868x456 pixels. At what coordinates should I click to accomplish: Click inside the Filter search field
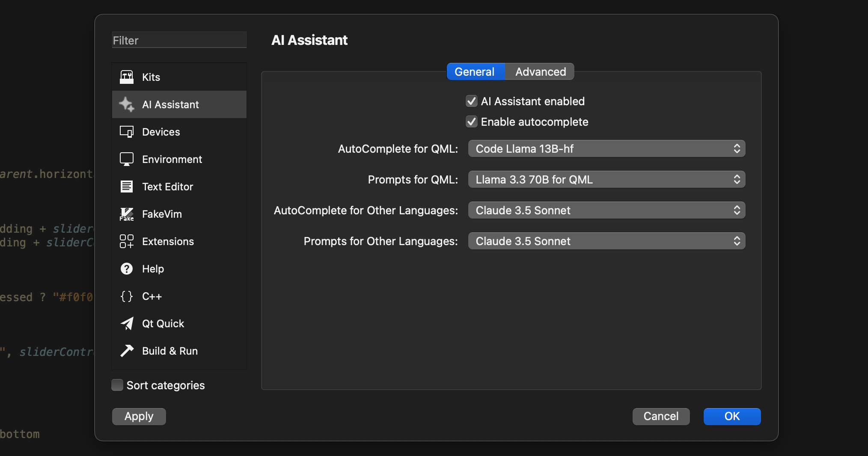coord(179,40)
